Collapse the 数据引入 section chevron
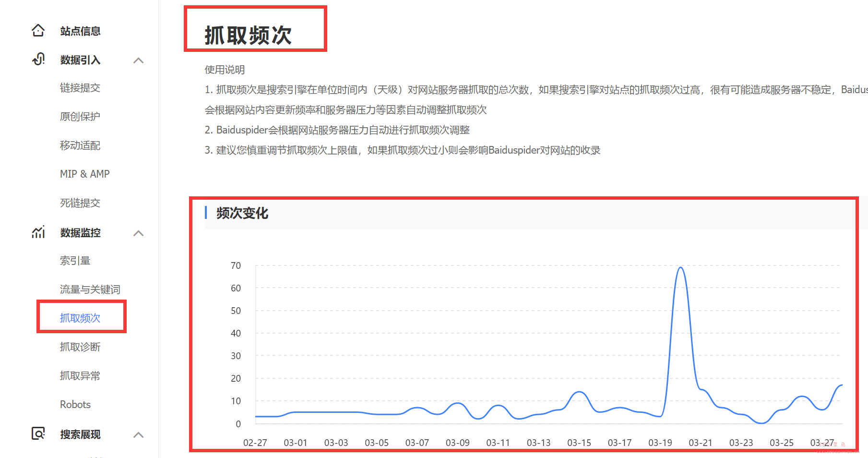The image size is (868, 458). pyautogui.click(x=139, y=60)
